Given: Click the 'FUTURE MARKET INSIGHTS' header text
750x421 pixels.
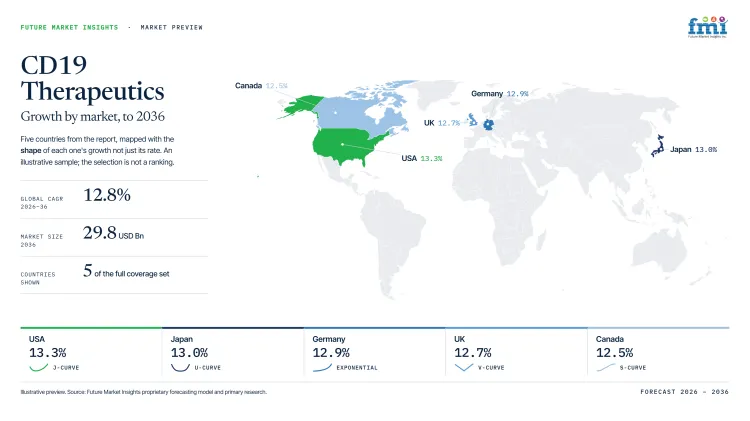Looking at the screenshot, I should pyautogui.click(x=69, y=27).
